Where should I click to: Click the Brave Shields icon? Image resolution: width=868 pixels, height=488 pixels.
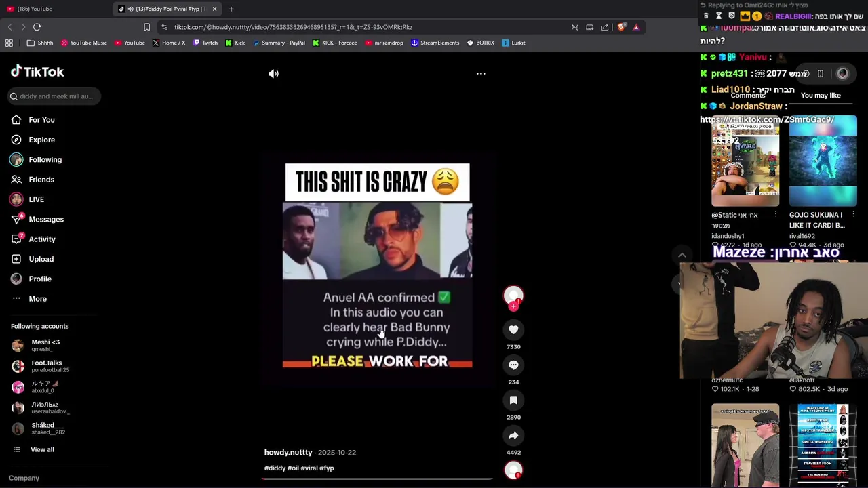[620, 27]
